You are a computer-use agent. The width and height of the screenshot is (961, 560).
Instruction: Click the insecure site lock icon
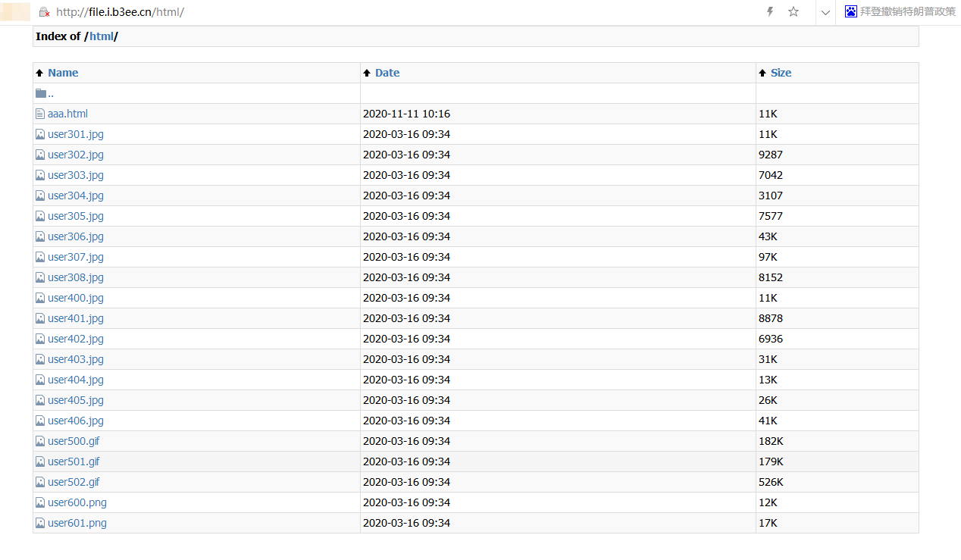(x=44, y=12)
